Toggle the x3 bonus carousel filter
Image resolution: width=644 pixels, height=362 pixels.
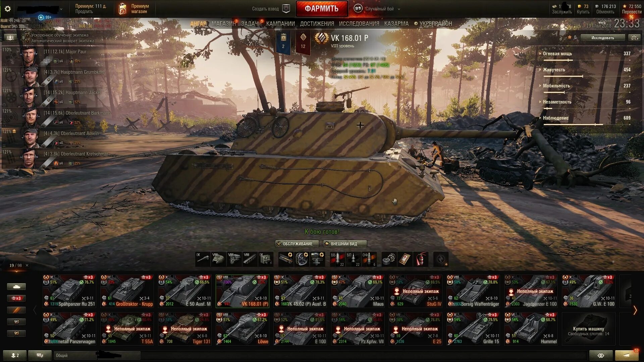coord(16,298)
